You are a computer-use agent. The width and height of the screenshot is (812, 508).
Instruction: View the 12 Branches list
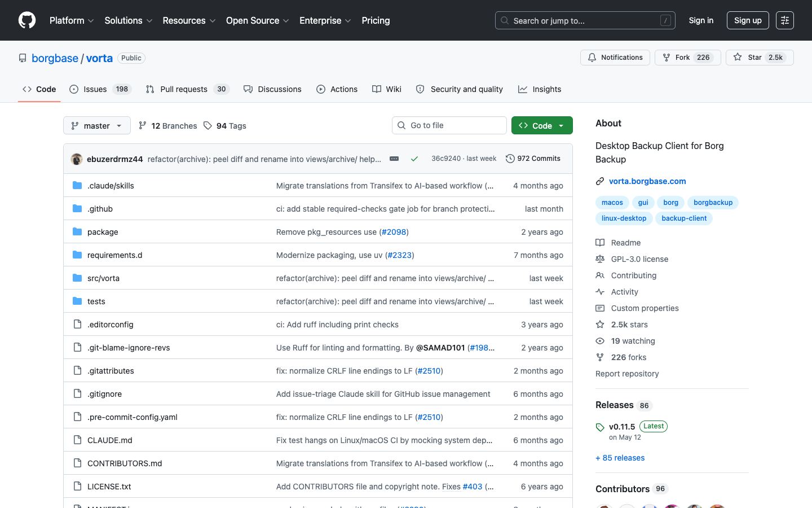[168, 125]
